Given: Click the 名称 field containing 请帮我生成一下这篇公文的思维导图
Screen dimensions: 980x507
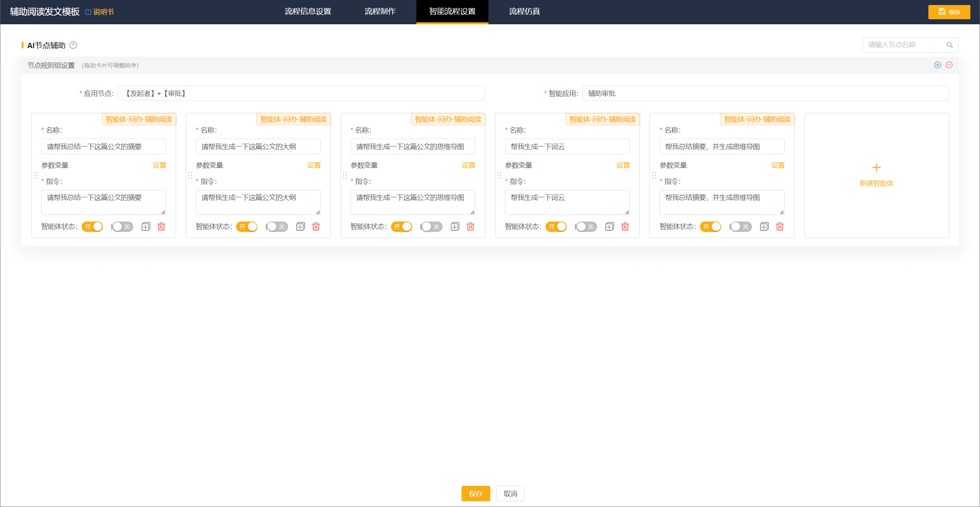Looking at the screenshot, I should click(413, 146).
